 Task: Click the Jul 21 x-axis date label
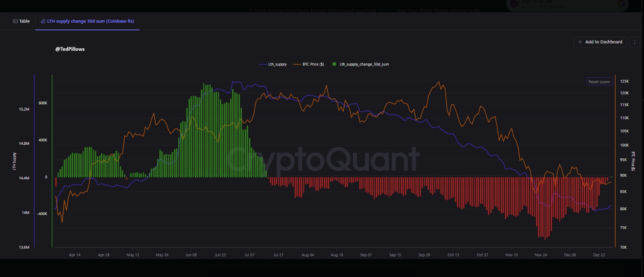click(x=278, y=255)
